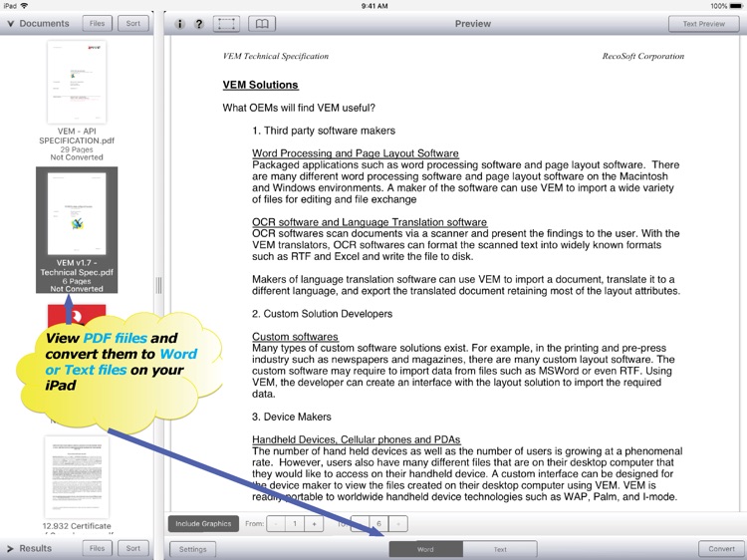Click Sort button in Results bar
Image resolution: width=747 pixels, height=560 pixels.
tap(133, 548)
